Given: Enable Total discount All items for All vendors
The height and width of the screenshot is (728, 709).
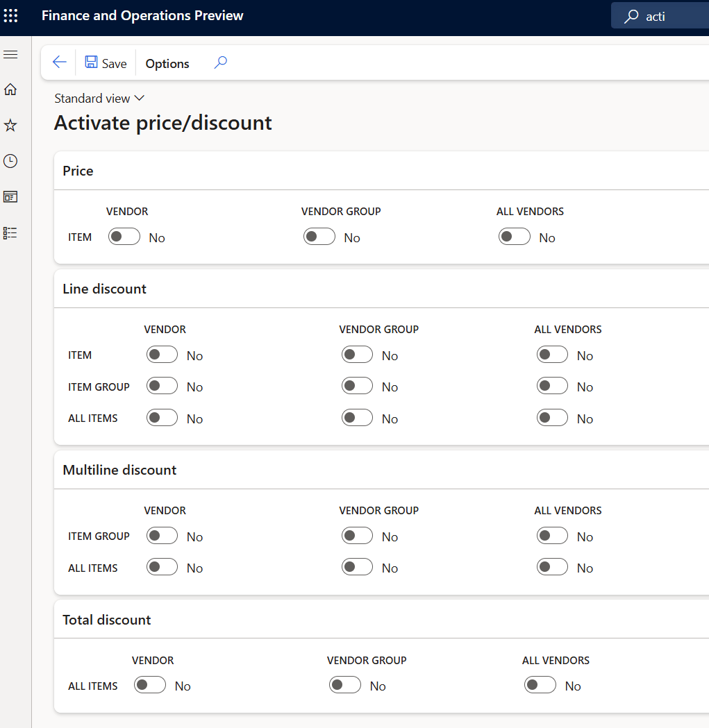Looking at the screenshot, I should click(540, 686).
